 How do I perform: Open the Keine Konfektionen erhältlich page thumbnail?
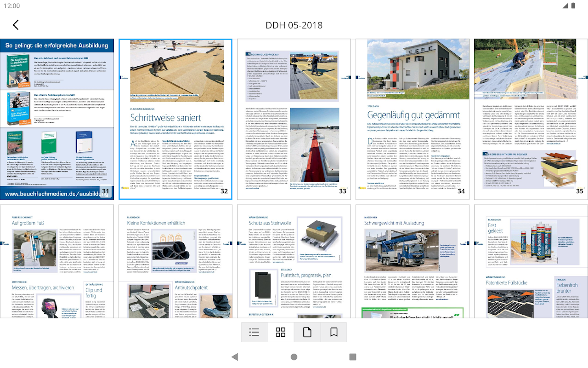pos(175,261)
